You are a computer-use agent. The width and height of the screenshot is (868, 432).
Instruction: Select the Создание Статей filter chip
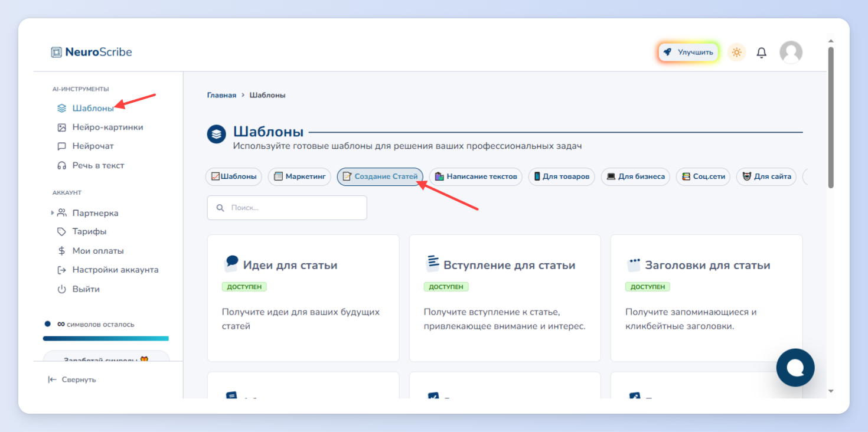coord(380,176)
